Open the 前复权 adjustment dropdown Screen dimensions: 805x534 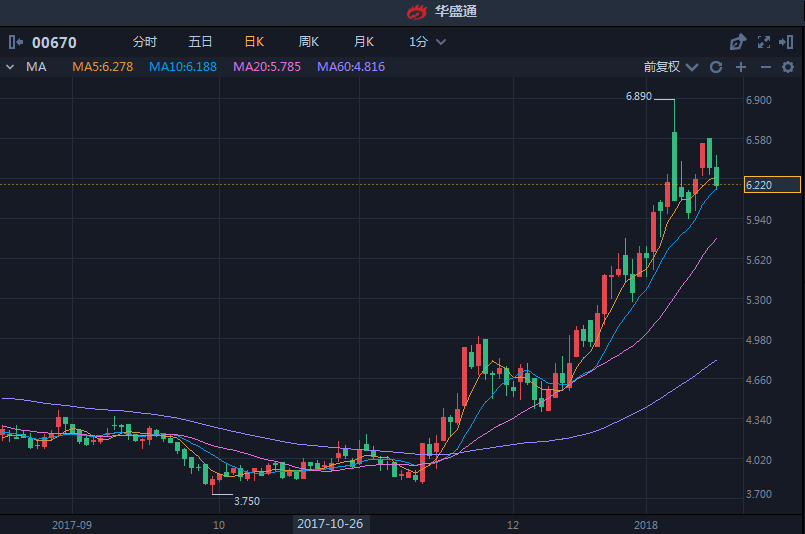point(670,67)
